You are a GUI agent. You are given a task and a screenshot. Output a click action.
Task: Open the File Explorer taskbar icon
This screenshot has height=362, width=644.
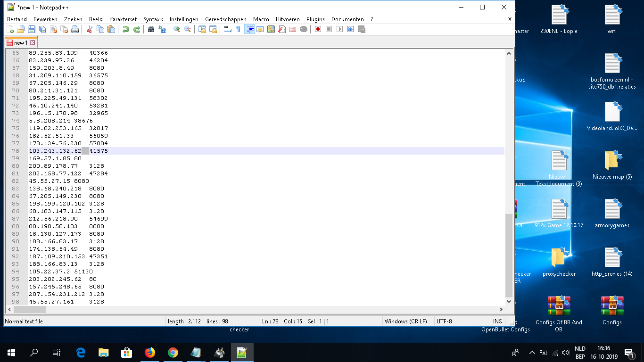point(104,353)
